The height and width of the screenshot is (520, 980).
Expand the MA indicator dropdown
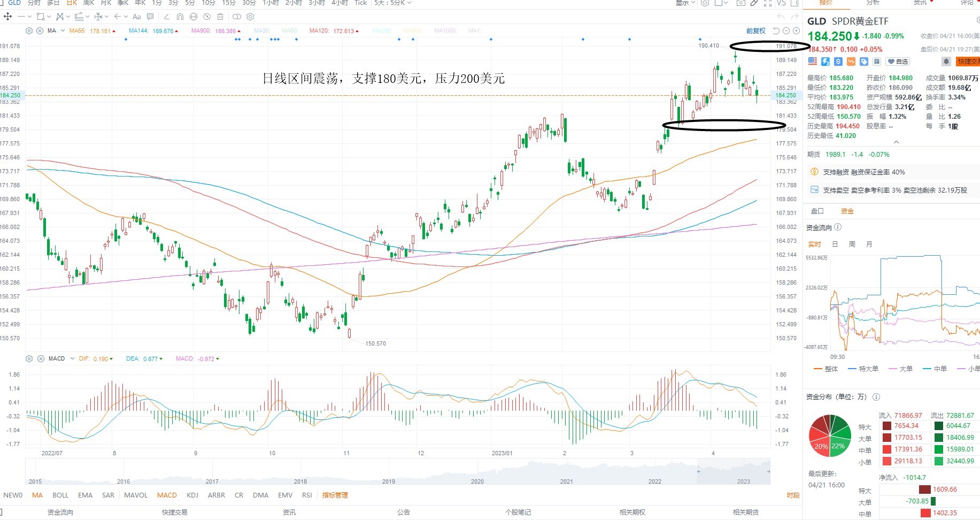56,30
